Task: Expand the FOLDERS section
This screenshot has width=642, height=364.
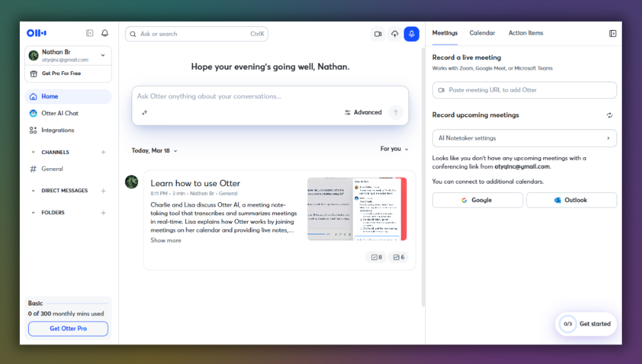Action: pyautogui.click(x=33, y=212)
